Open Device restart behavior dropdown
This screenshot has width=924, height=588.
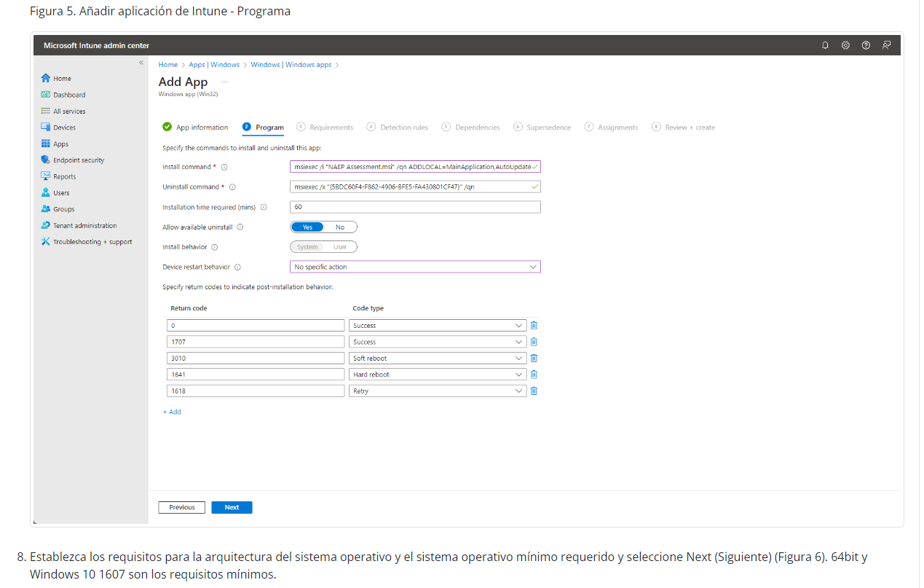(415, 267)
